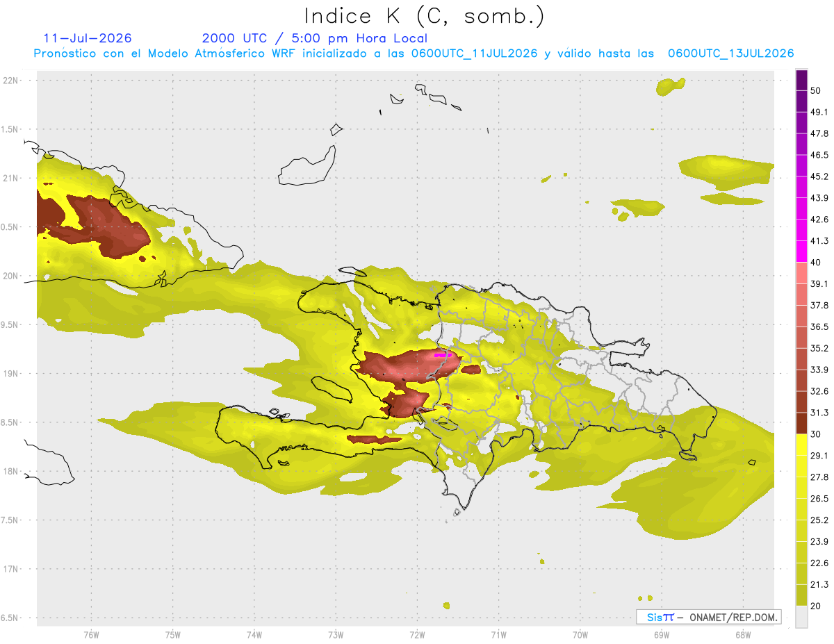This screenshot has width=834, height=644.
Task: Click the color bar label "49.1"
Action: coord(819,112)
